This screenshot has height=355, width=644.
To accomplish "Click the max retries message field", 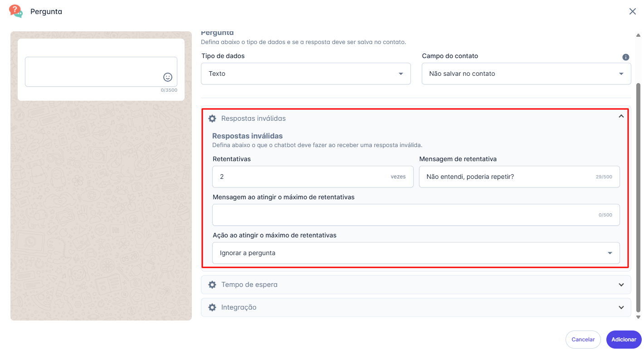I will point(404,215).
